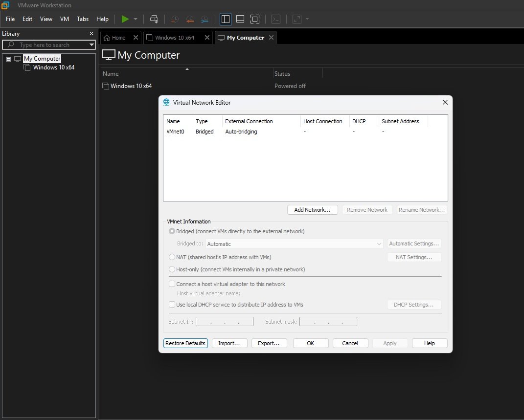Viewport: 524px width, 420px height.
Task: Click the Add Network button
Action: [x=312, y=210]
